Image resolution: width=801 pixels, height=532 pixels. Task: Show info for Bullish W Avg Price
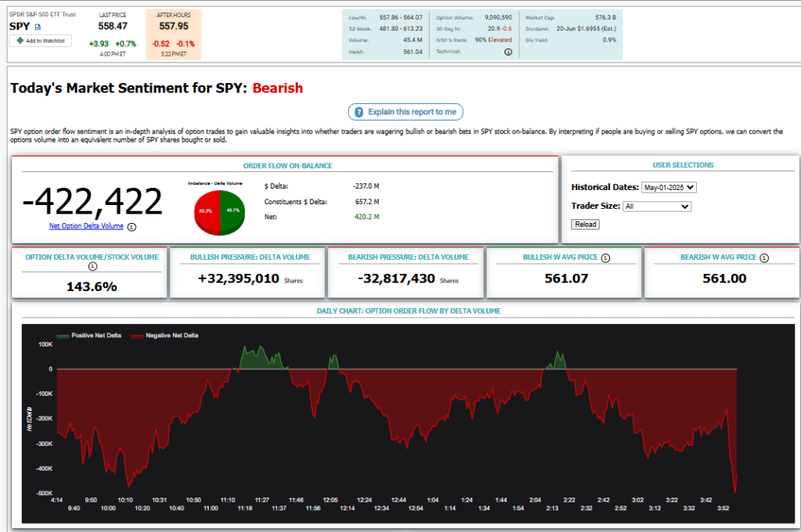point(605,258)
